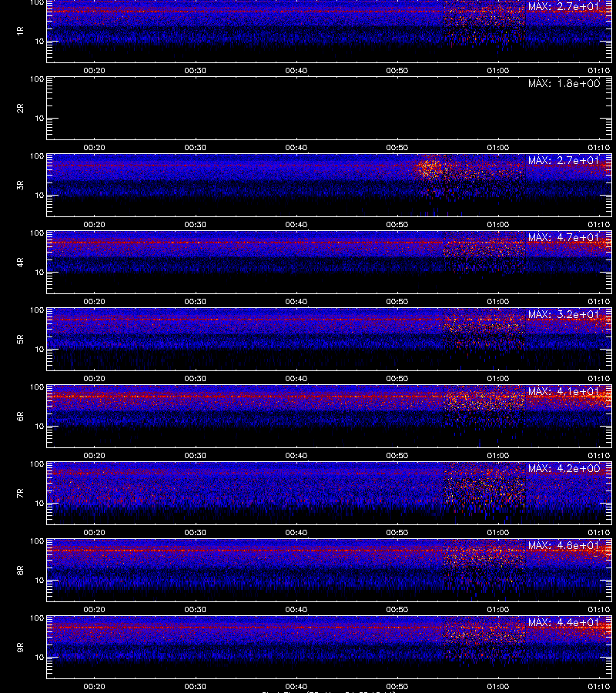The image size is (616, 693).
Task: Click the 00:30 time tick under panel 5R
Action: [195, 378]
